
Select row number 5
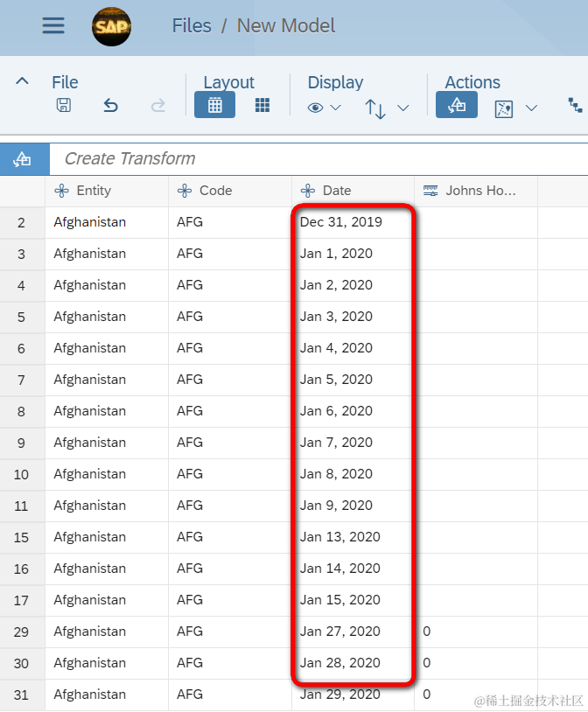(x=22, y=317)
